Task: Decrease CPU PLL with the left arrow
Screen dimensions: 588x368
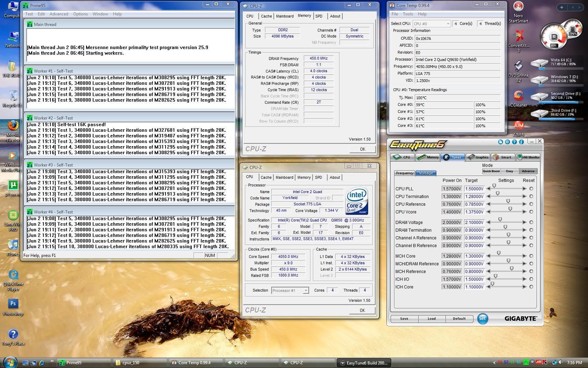Action: pos(488,189)
